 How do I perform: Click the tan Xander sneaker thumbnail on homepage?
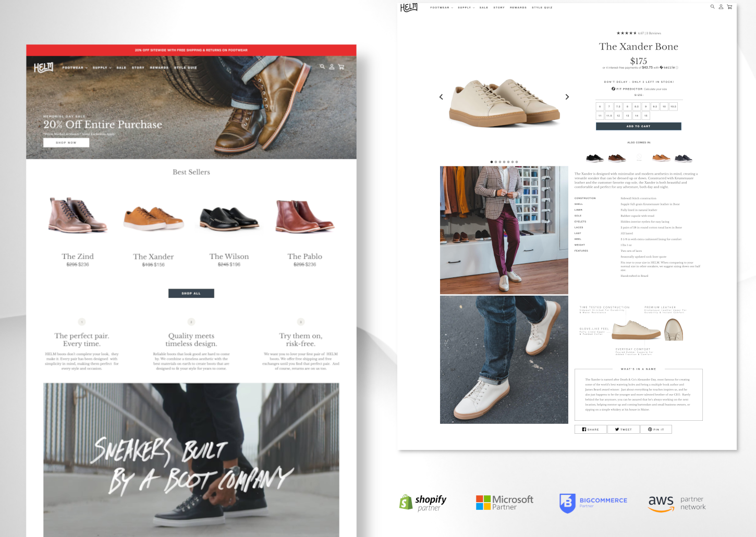(x=153, y=218)
